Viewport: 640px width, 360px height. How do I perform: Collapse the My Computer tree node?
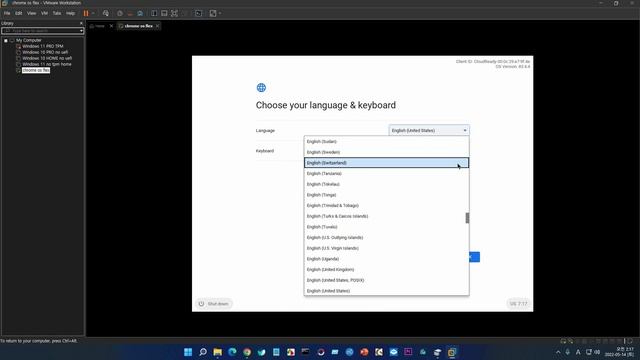click(6, 40)
